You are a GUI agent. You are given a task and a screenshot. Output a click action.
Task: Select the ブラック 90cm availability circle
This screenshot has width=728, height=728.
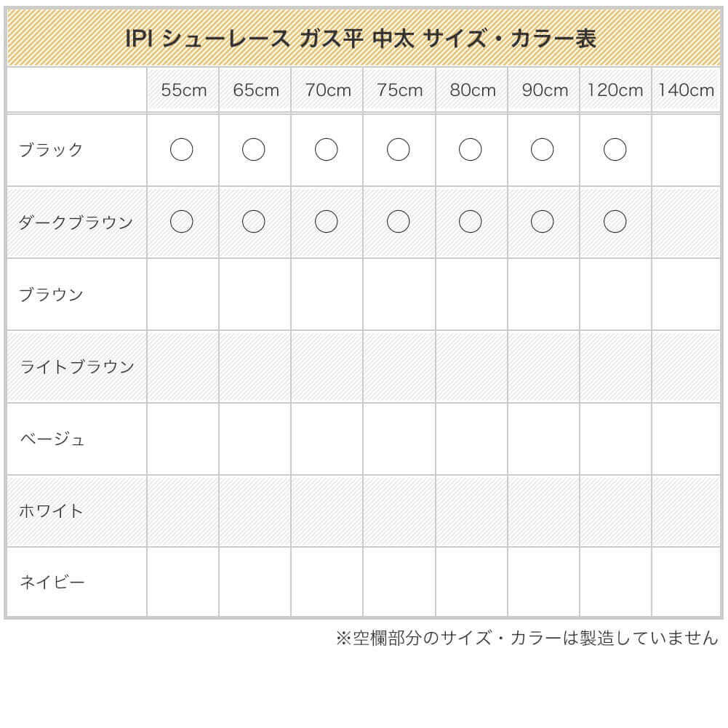(543, 150)
